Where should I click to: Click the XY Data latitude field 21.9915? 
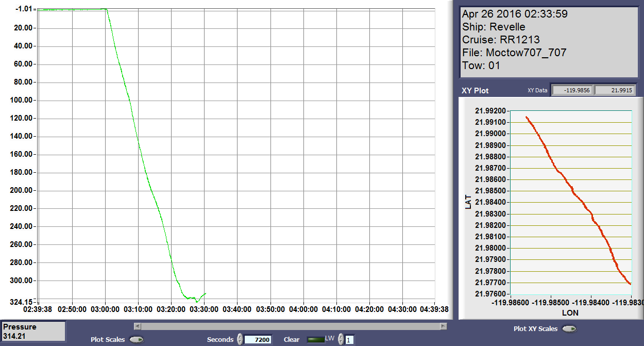(615, 90)
